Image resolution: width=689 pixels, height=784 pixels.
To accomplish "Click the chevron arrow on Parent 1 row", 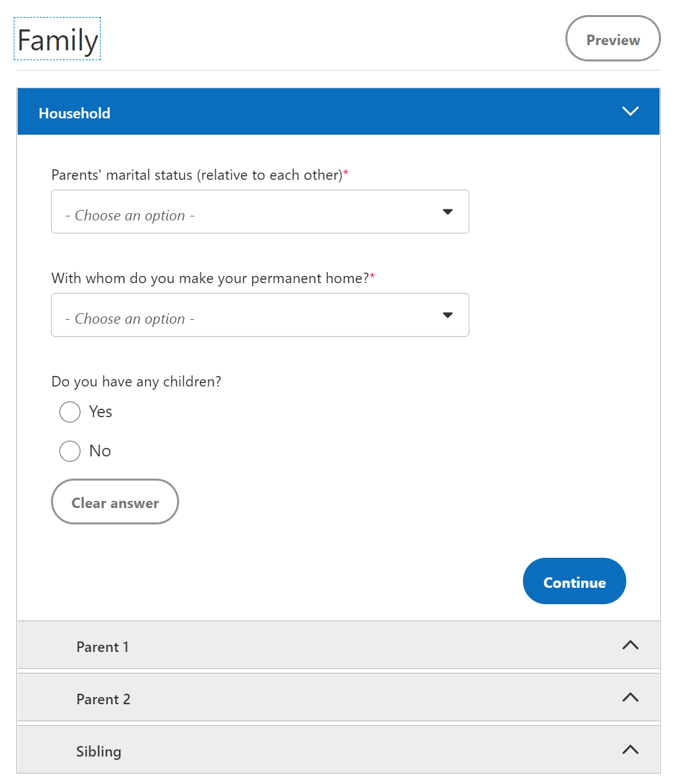I will coord(630,645).
